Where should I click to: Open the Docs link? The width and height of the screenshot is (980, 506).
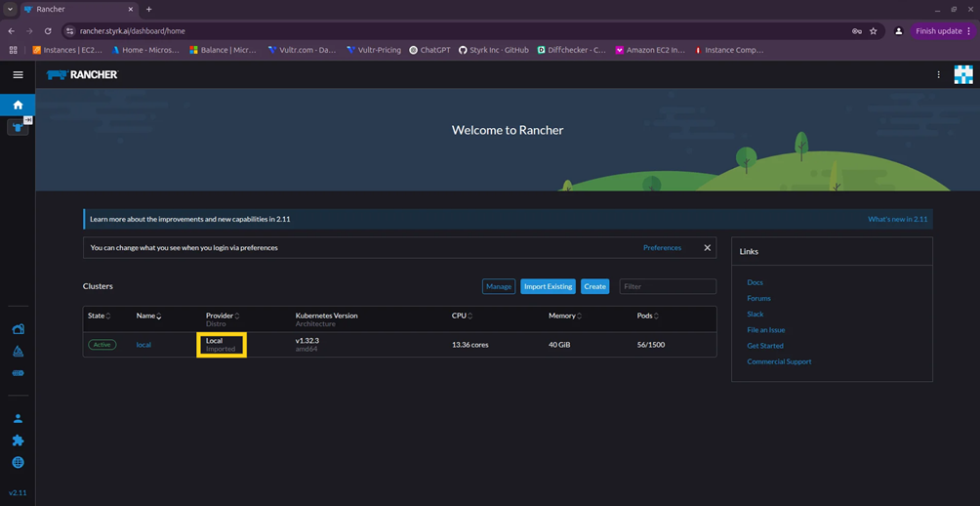click(755, 282)
